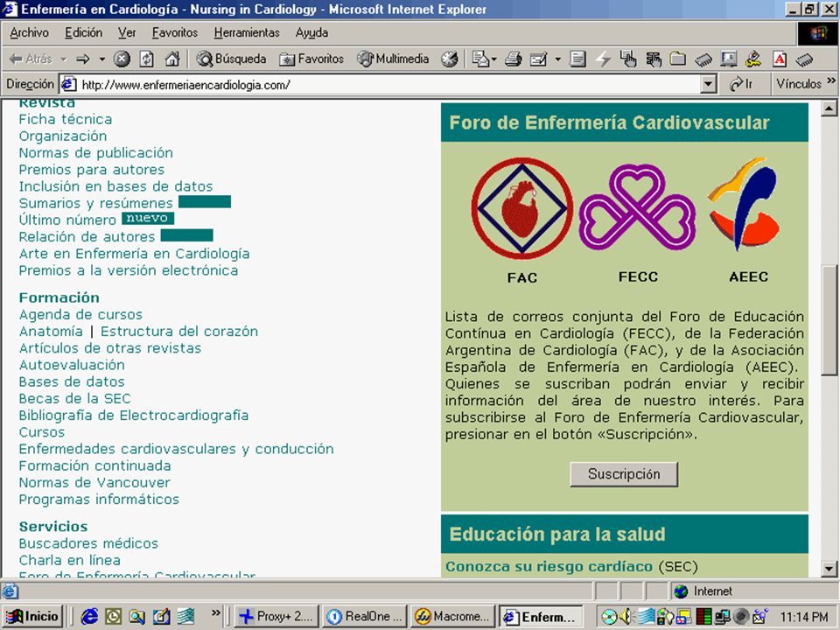
Task: Click the Print toolbar icon
Action: (513, 59)
